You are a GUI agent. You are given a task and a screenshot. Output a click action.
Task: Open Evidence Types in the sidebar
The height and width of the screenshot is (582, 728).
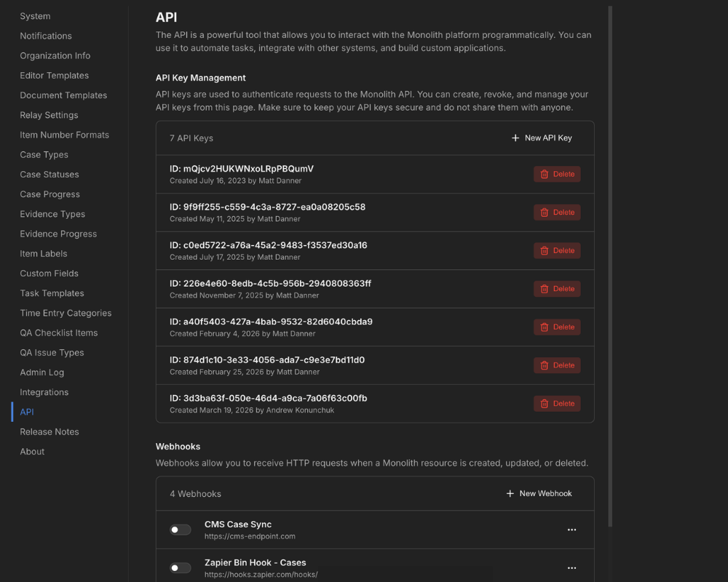pyautogui.click(x=52, y=214)
